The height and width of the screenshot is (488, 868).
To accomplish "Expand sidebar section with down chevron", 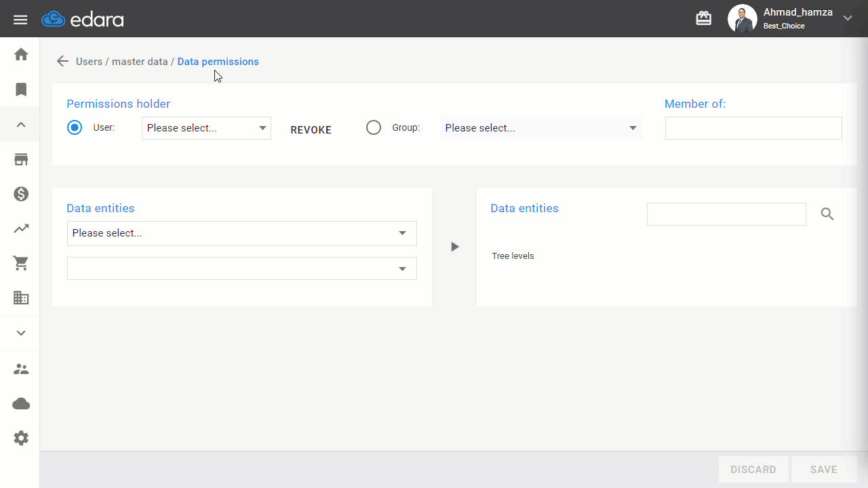I will tap(21, 333).
